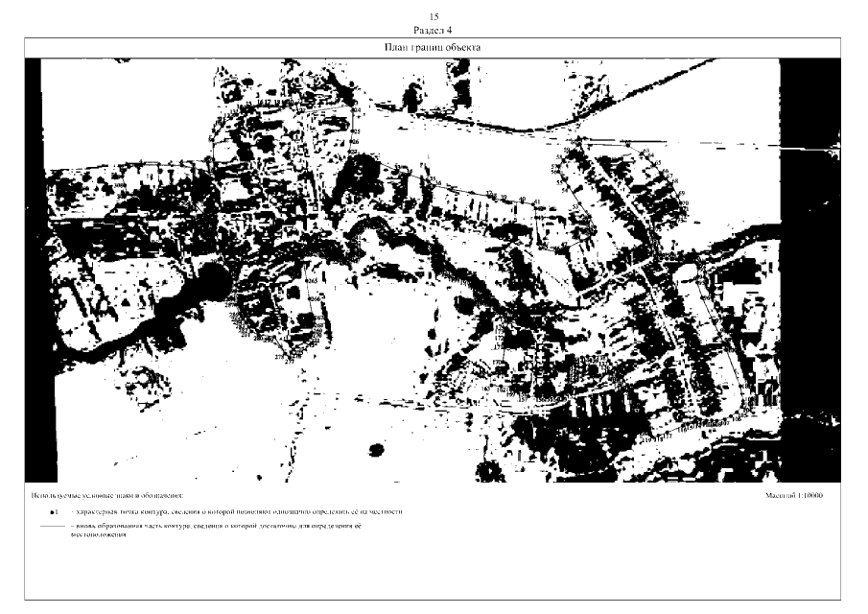Click boundary point label 265 on the map
The width and height of the screenshot is (868, 614).
(x=312, y=279)
